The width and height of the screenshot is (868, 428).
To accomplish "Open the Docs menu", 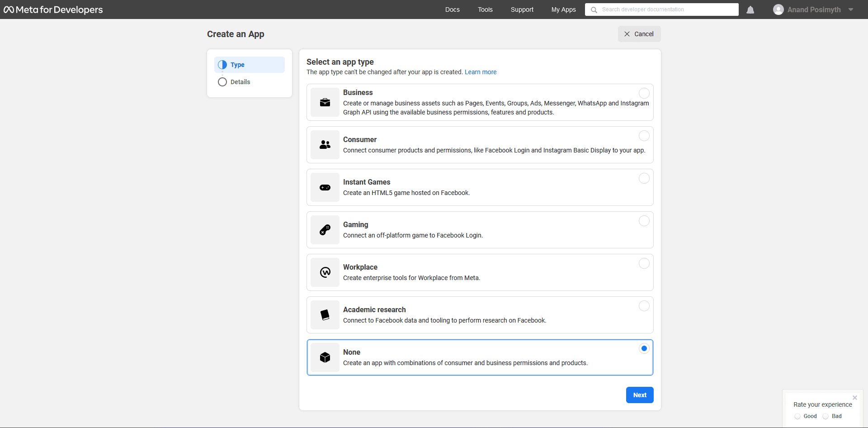I will coord(452,10).
